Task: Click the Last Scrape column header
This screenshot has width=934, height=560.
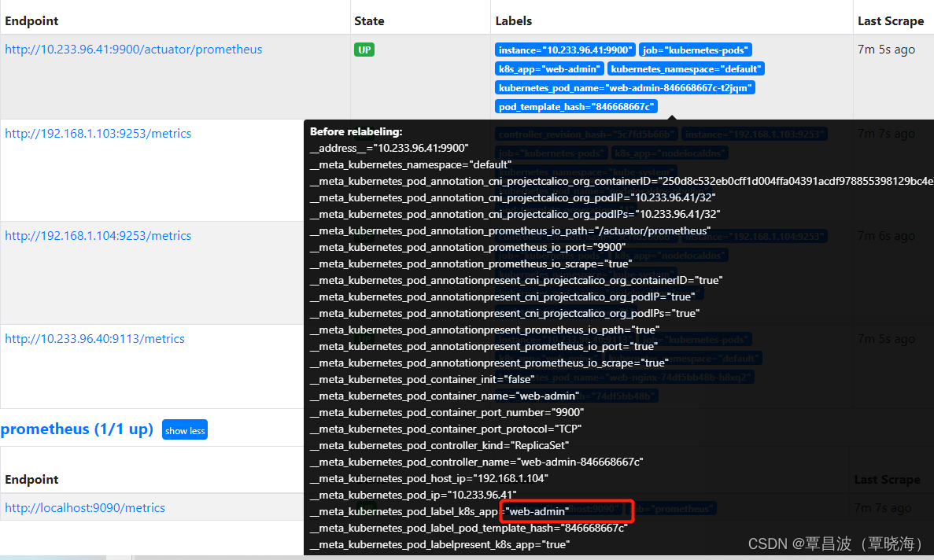Action: (x=892, y=20)
